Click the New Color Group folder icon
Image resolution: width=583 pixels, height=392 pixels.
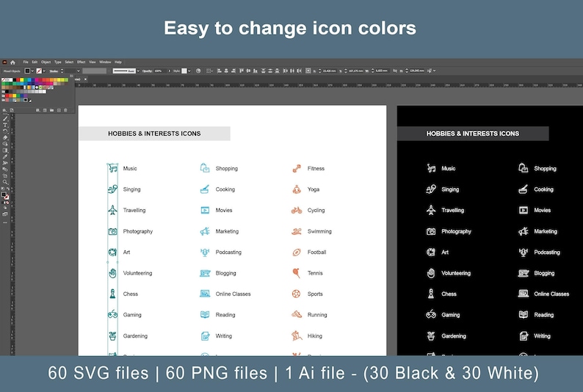(x=51, y=110)
